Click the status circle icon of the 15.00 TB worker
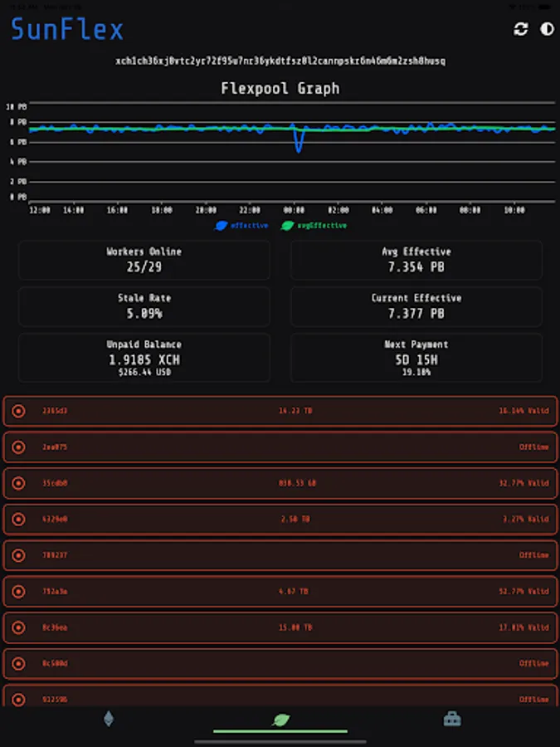 [x=18, y=627]
